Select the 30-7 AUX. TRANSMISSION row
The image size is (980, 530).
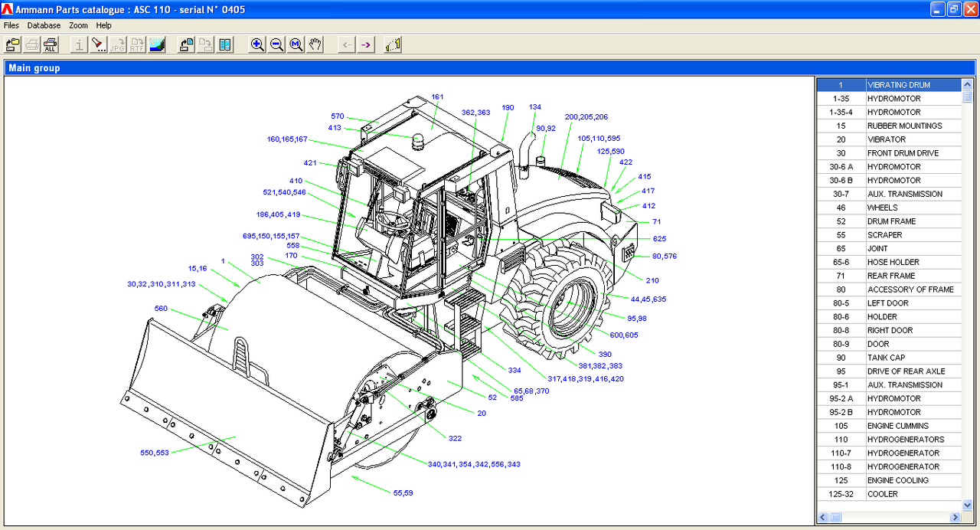(x=889, y=194)
